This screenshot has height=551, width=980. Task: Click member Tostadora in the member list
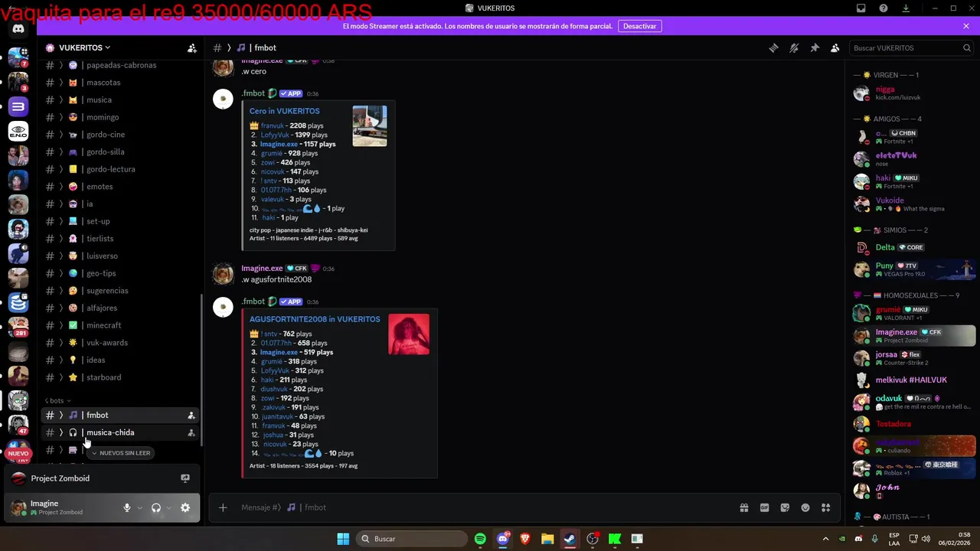pyautogui.click(x=913, y=424)
